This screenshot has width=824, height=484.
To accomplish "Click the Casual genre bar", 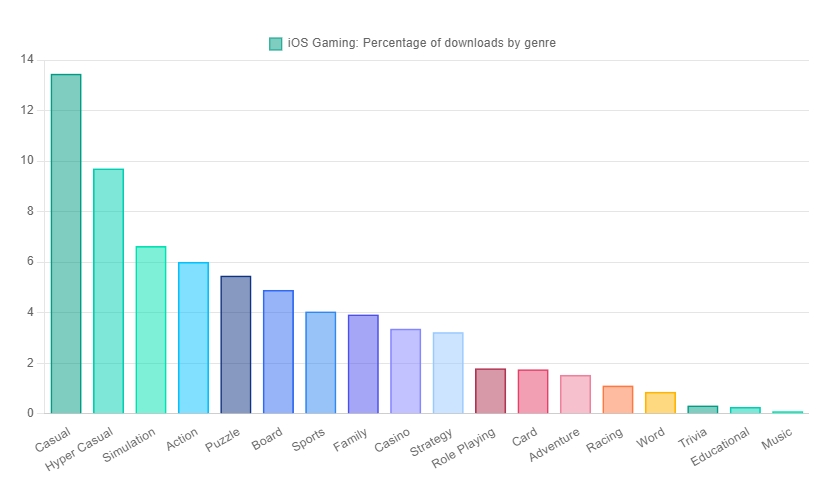I will pyautogui.click(x=66, y=243).
